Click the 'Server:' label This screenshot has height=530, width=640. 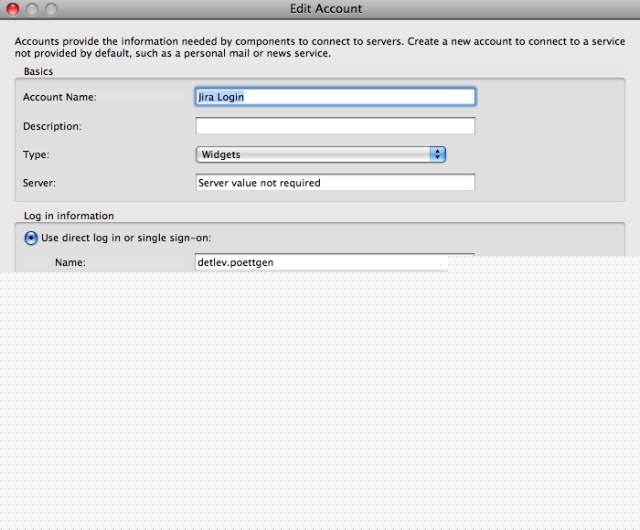pyautogui.click(x=39, y=183)
